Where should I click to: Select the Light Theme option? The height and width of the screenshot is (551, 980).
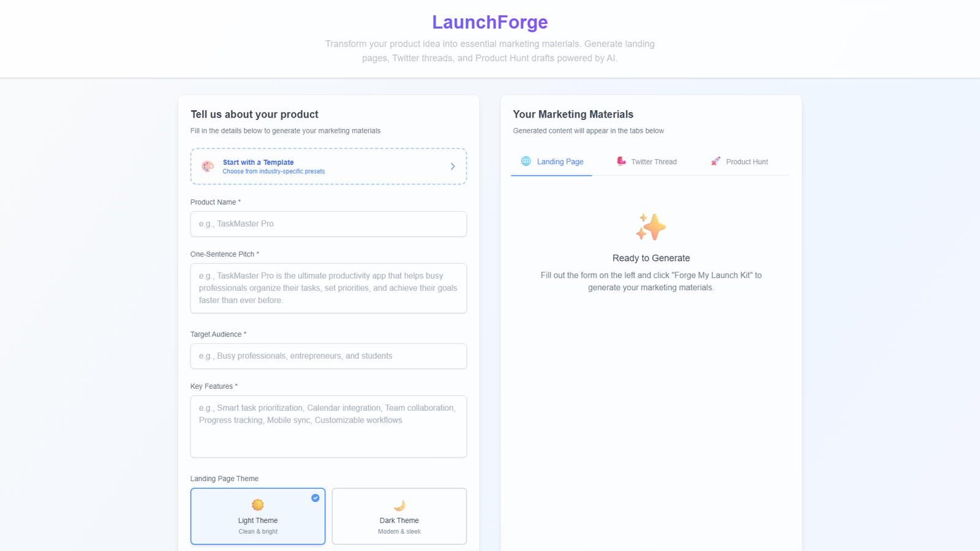click(257, 516)
